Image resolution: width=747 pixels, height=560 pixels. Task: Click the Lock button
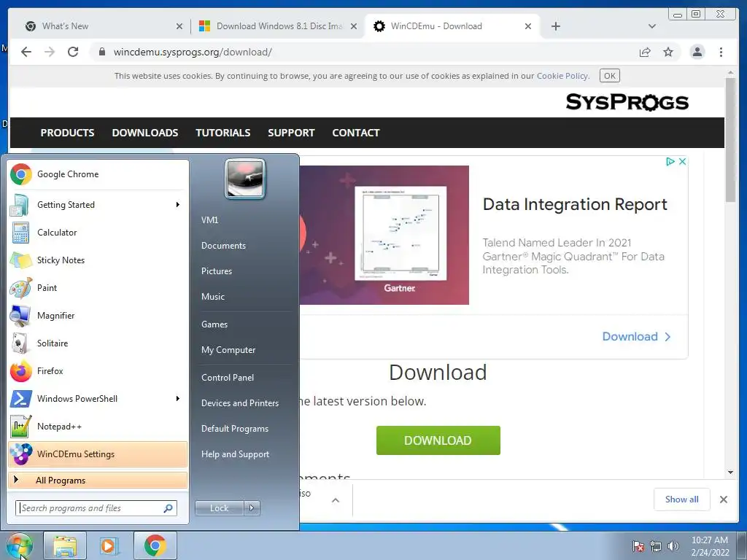click(x=220, y=508)
